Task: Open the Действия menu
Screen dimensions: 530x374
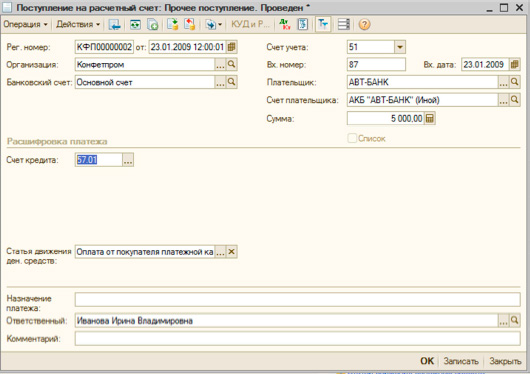Action: pos(78,24)
